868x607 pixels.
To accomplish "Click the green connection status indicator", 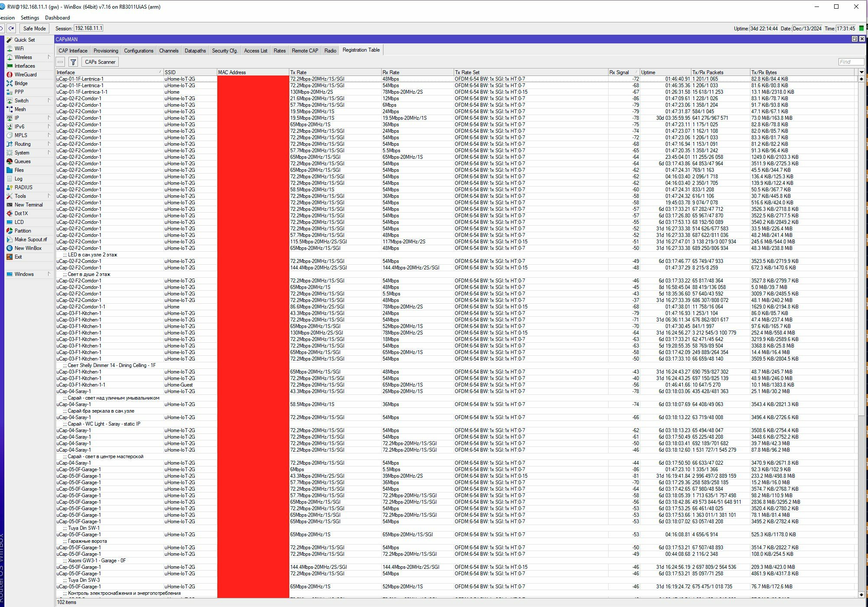I will click(861, 28).
